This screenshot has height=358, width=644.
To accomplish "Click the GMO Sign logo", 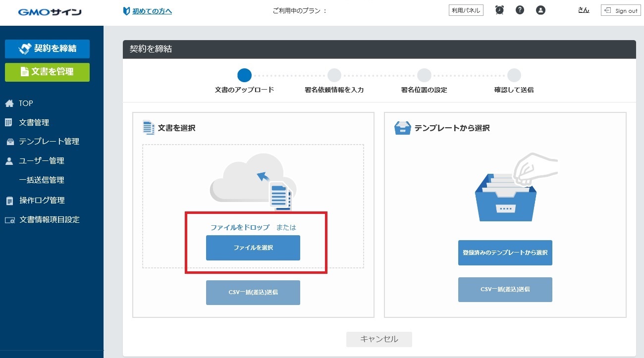I will [50, 11].
